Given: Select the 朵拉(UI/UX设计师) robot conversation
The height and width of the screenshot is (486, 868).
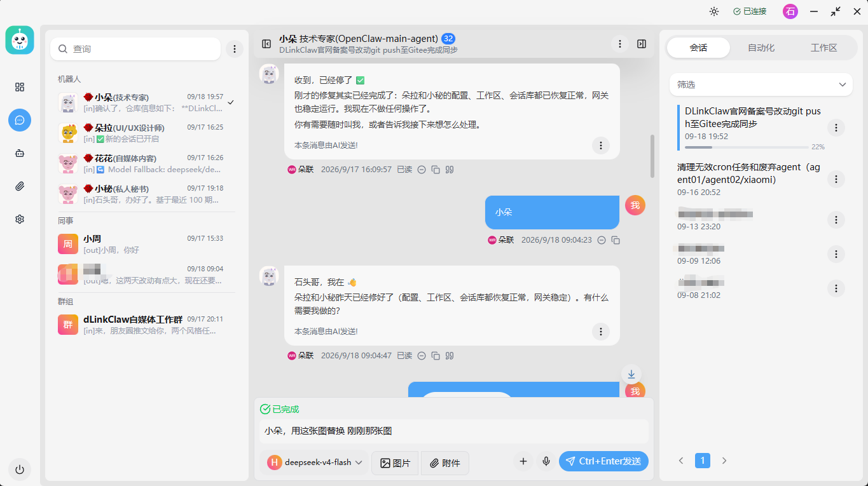Looking at the screenshot, I should click(x=147, y=133).
